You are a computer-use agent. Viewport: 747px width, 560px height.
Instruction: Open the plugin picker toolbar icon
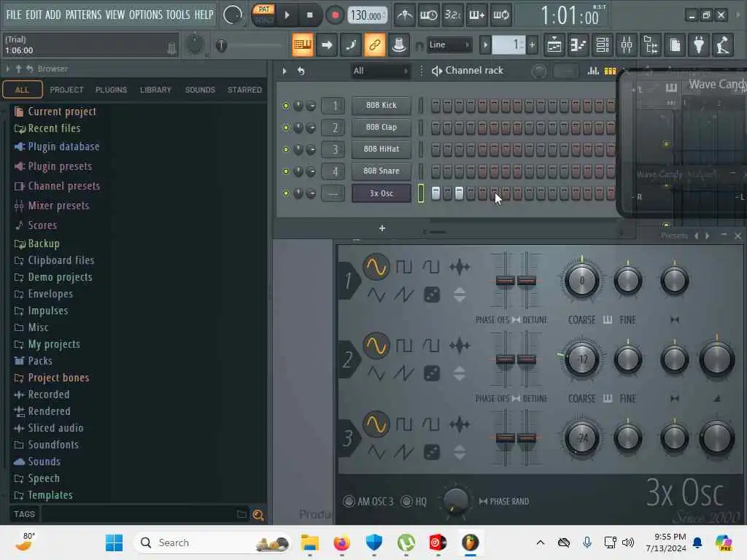699,45
